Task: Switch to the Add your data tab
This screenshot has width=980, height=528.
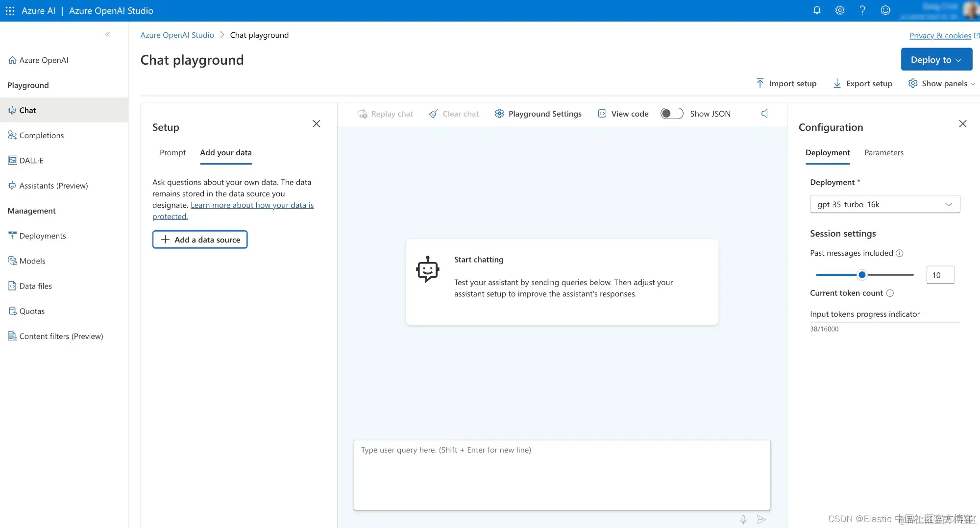Action: click(226, 152)
